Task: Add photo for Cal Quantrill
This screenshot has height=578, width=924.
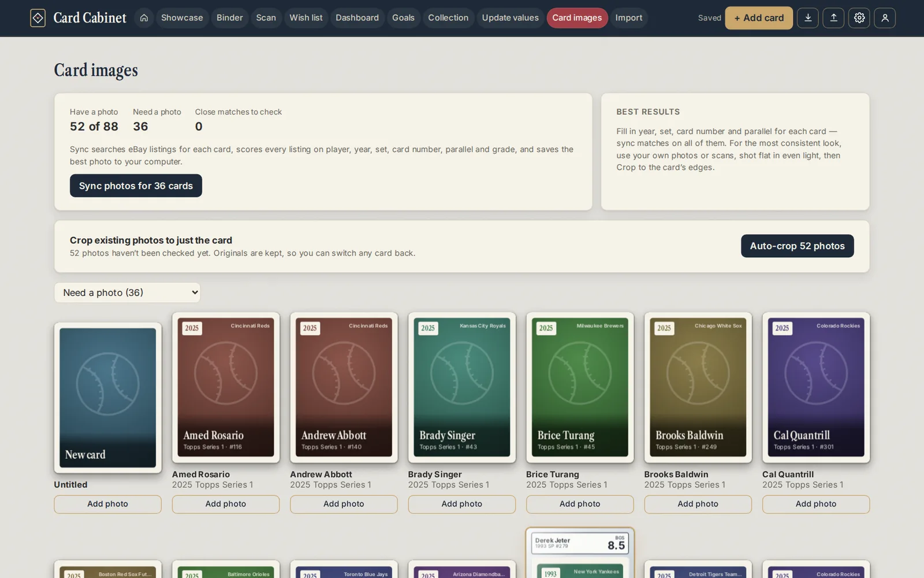Action: point(816,504)
